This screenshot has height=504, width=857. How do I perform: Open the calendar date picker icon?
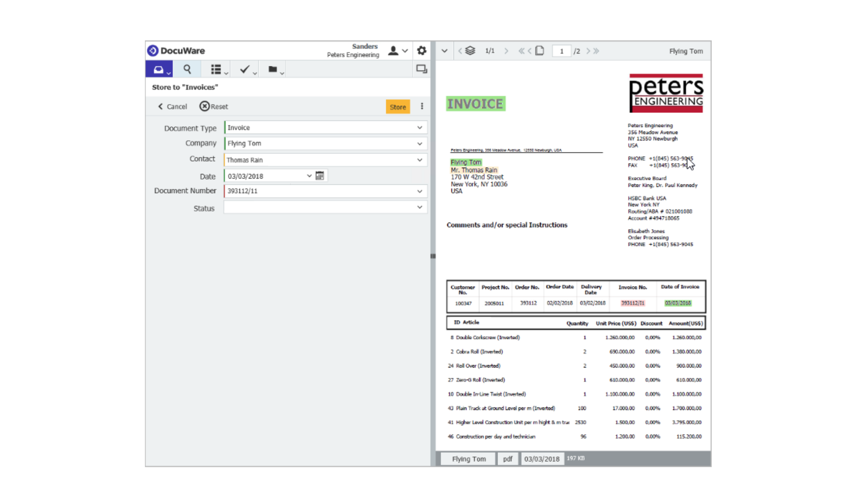coord(320,176)
